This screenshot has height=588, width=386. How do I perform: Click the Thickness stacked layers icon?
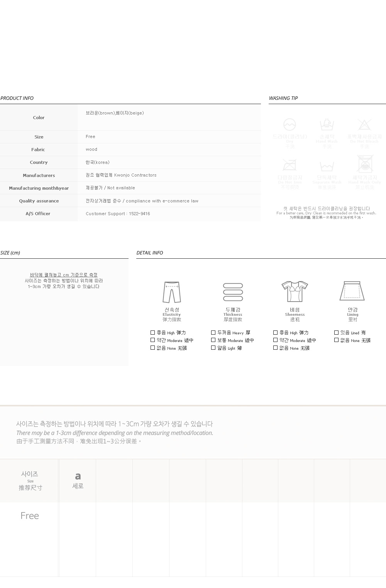pyautogui.click(x=233, y=292)
